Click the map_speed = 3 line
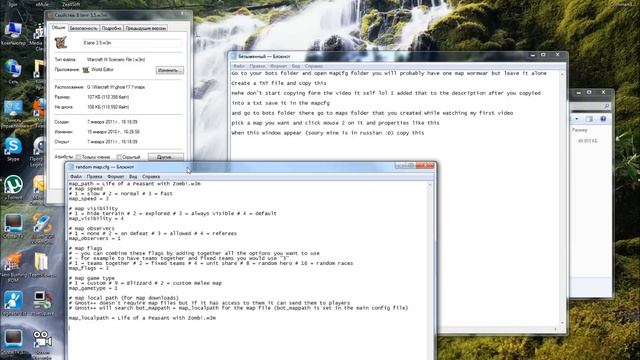The image size is (640, 360). point(89,199)
